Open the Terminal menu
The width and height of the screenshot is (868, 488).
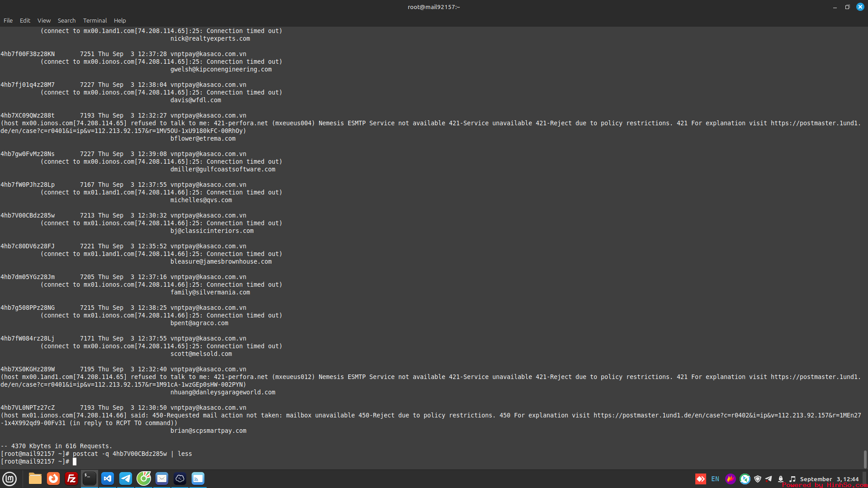tap(95, 20)
